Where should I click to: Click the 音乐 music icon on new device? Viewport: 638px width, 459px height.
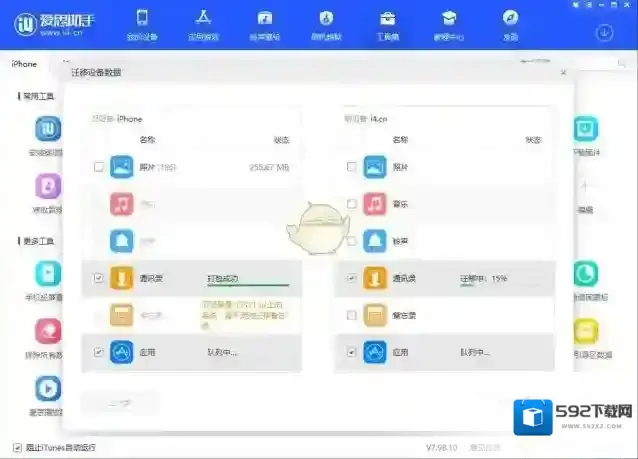tap(375, 204)
